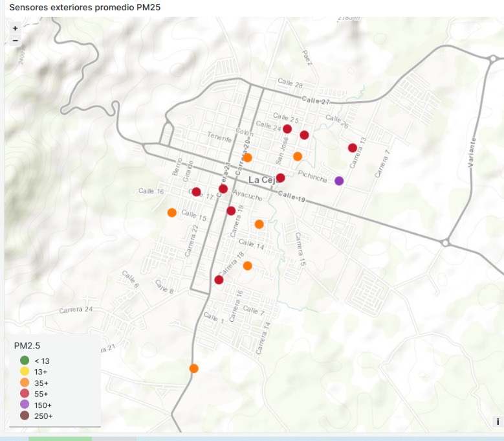Click the orange sensor on the southern road

pos(194,368)
